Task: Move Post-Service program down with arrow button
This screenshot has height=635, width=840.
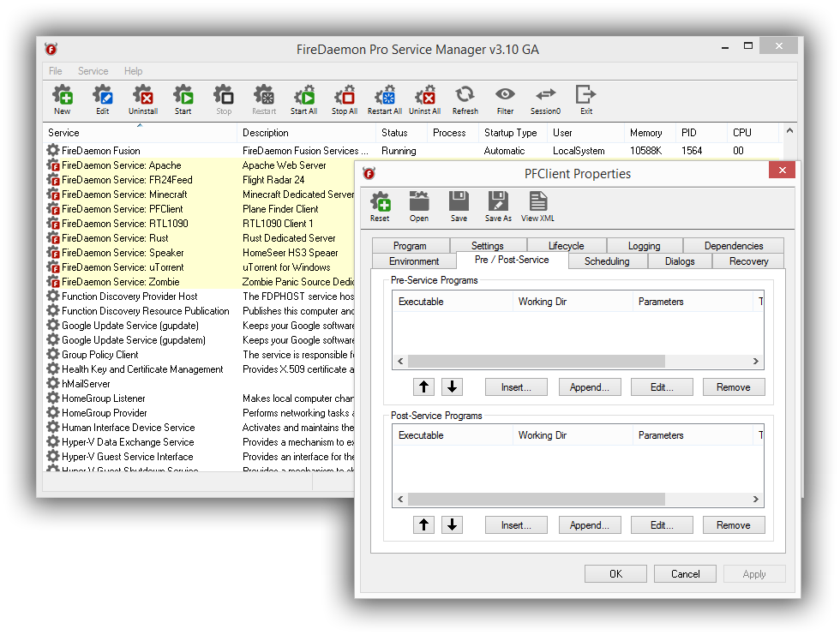Action: click(x=453, y=525)
